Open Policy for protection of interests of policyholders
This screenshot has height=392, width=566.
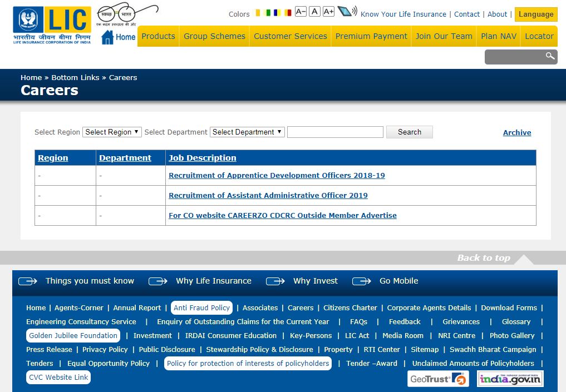248,363
